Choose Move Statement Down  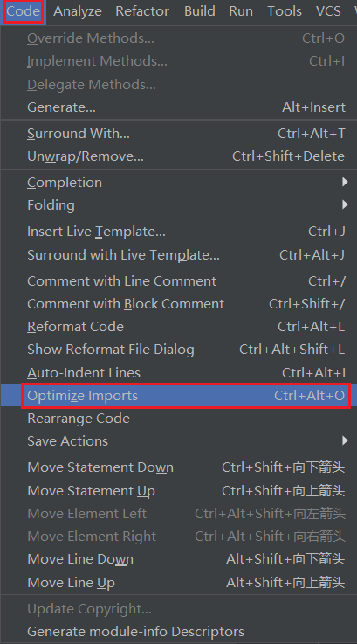tap(178, 467)
